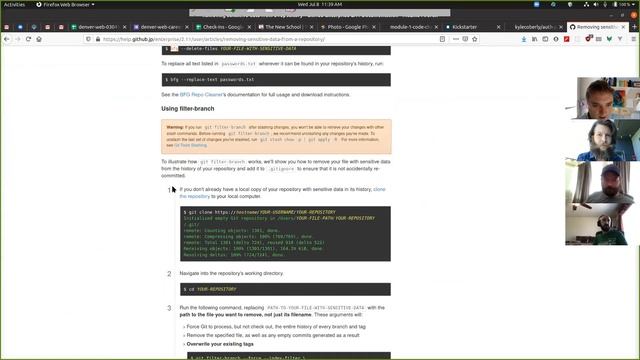This screenshot has width=640, height=360.
Task: Switch to the first pinned tab
Action: [x=7, y=27]
